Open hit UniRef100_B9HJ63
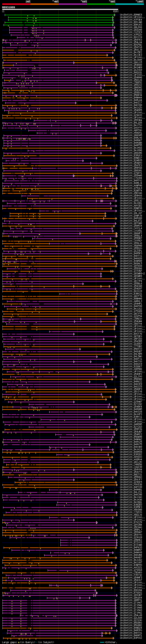 pos(131,25)
